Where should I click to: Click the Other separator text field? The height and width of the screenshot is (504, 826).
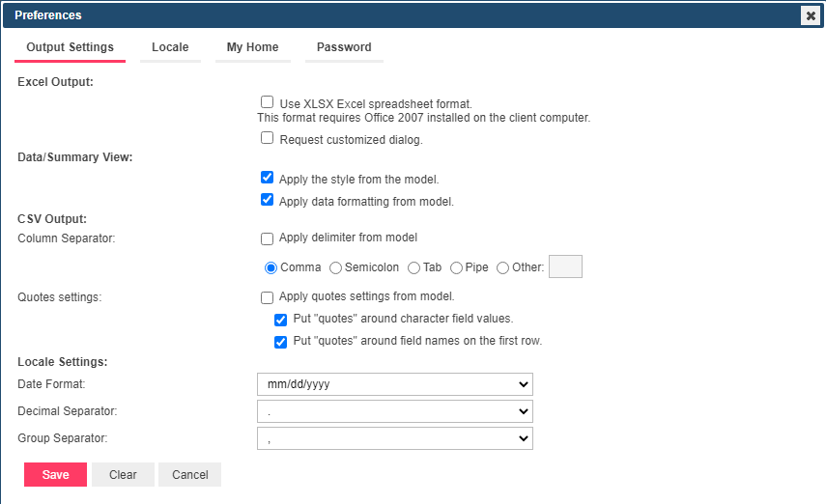click(x=565, y=267)
